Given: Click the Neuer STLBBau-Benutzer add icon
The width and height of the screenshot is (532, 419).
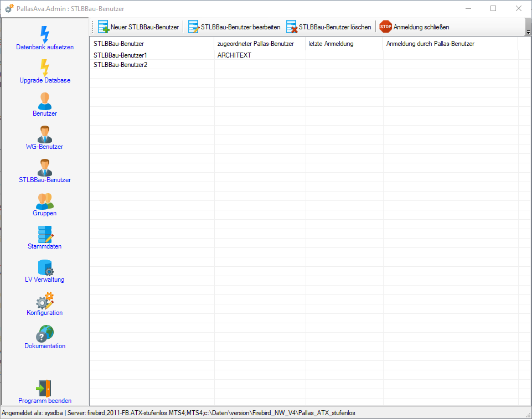Looking at the screenshot, I should point(104,27).
